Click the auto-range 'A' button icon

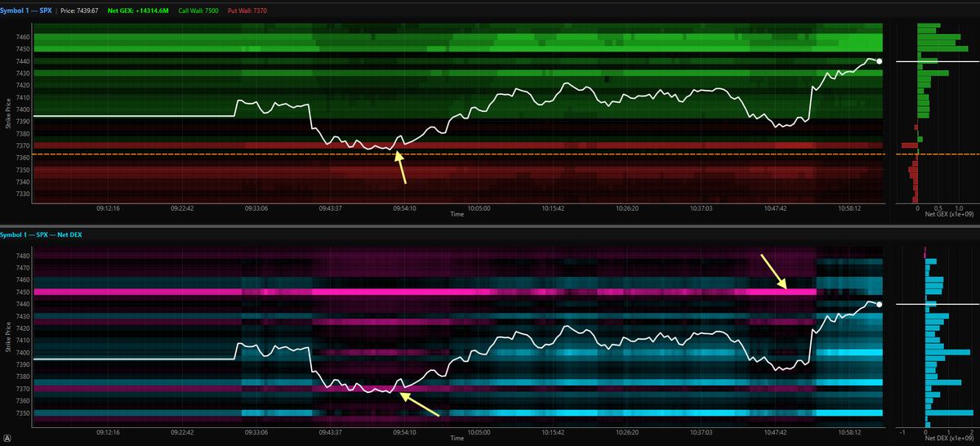(x=7, y=439)
